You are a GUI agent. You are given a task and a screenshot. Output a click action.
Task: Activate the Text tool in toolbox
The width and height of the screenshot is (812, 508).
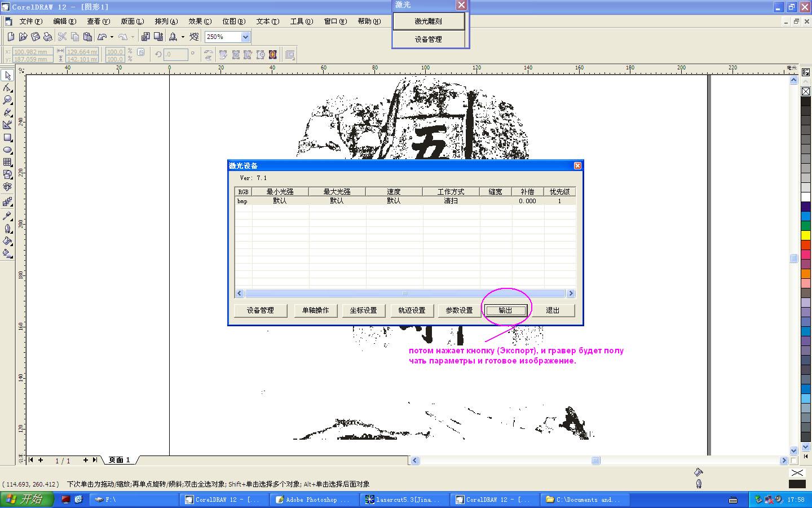(7, 187)
